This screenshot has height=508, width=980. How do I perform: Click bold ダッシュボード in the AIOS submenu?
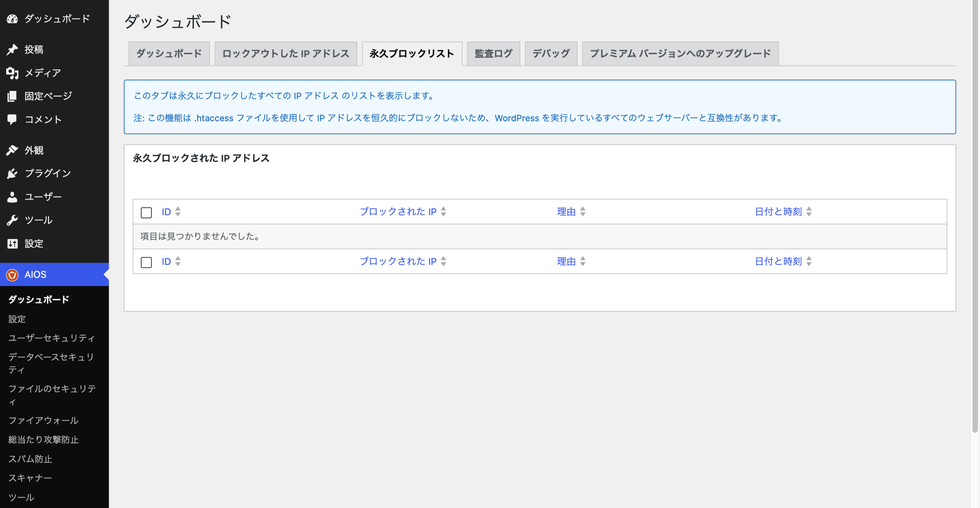point(39,299)
